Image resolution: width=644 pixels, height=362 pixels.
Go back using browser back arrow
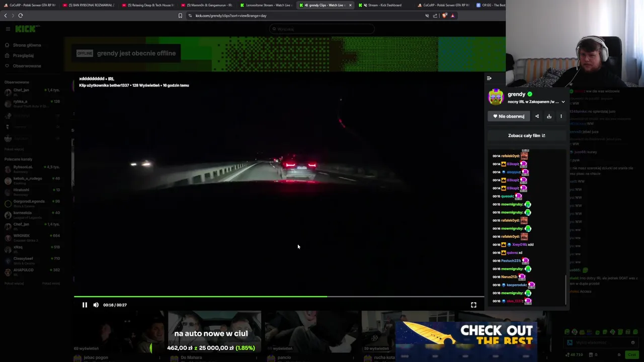[6, 16]
